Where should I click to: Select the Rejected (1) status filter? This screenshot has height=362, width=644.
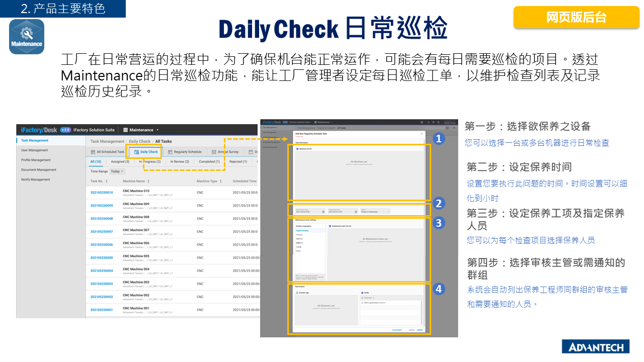(x=238, y=162)
